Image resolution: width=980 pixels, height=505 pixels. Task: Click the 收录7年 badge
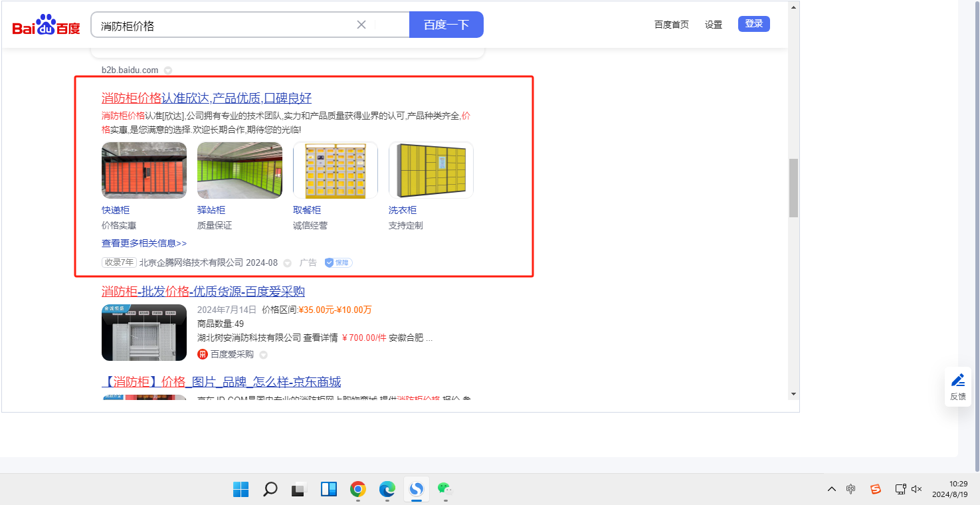coord(119,262)
